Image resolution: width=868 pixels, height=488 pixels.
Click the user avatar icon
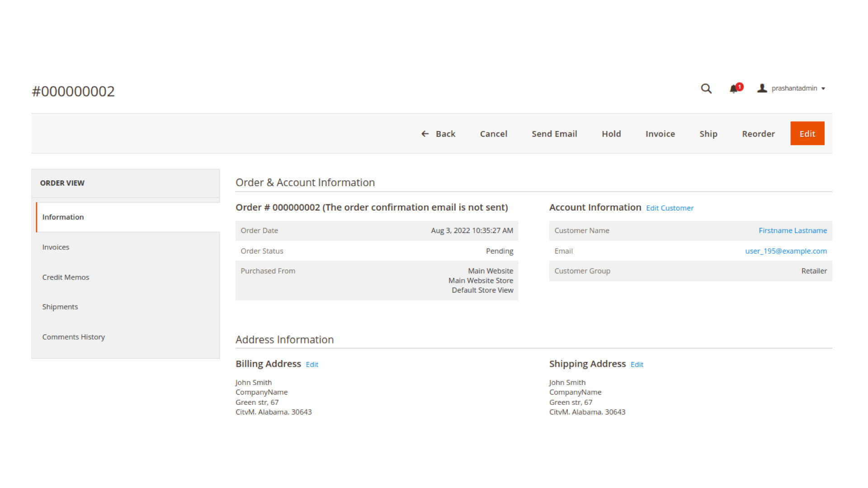click(x=762, y=88)
